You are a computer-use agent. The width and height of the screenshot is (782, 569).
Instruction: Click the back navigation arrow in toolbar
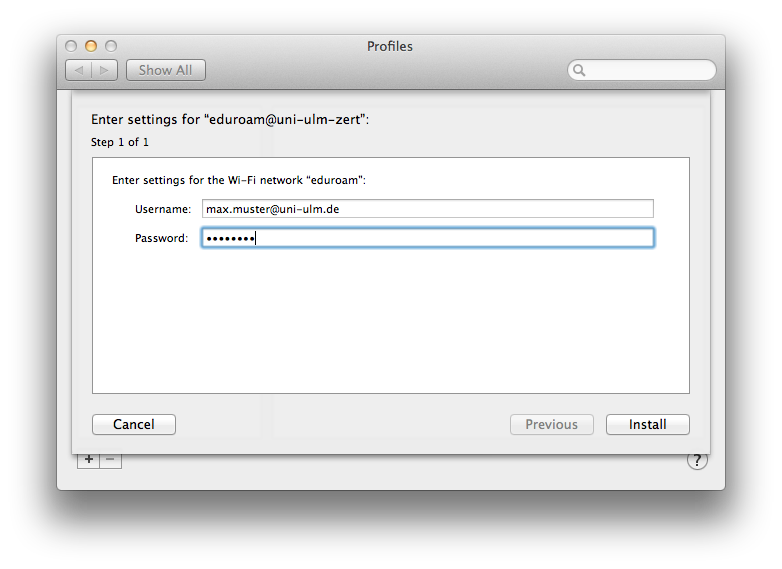tap(79, 70)
